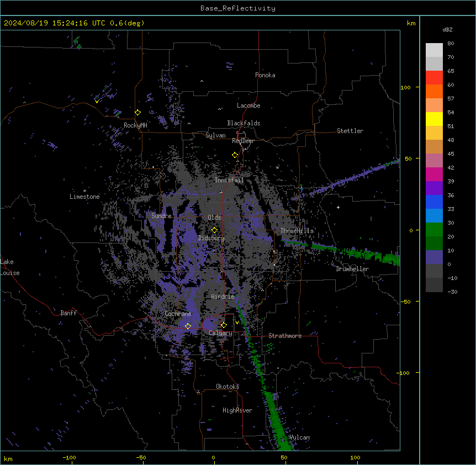Click the Olds label
This screenshot has width=476, height=465.
214,218
